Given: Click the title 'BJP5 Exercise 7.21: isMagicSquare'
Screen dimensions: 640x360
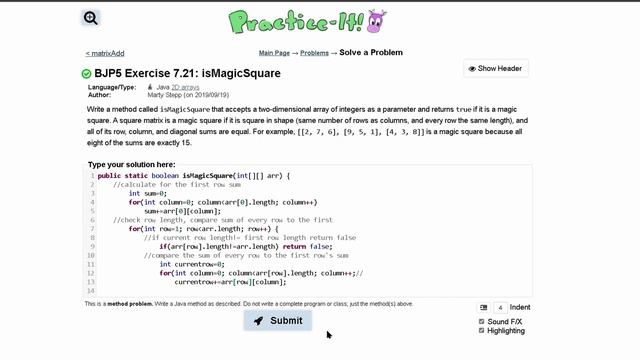Looking at the screenshot, I should (x=187, y=73).
